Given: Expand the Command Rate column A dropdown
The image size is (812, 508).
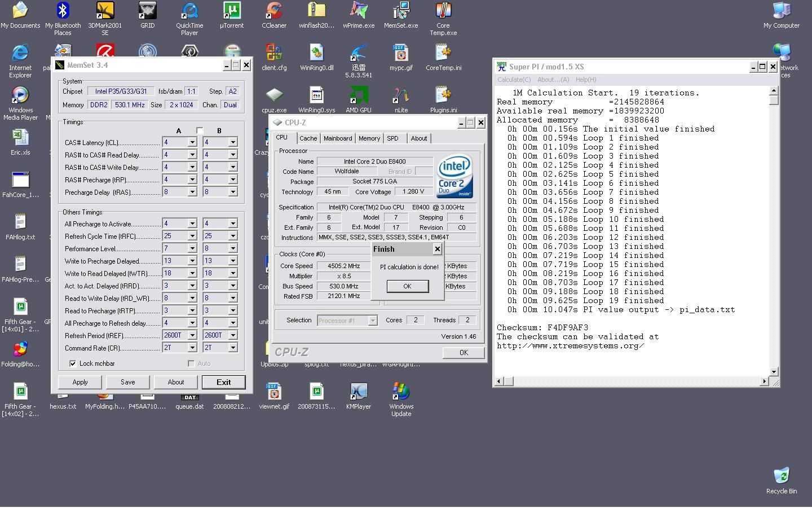Looking at the screenshot, I should (x=192, y=348).
